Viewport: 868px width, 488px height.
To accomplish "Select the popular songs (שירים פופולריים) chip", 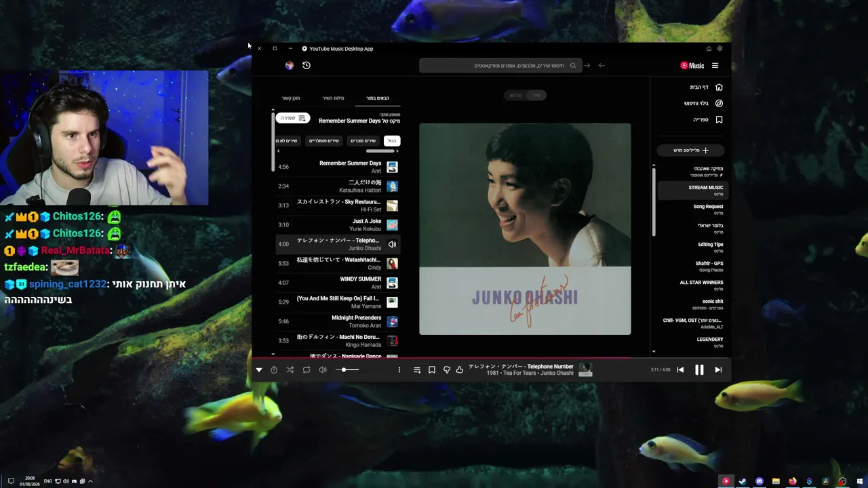I will tap(323, 141).
